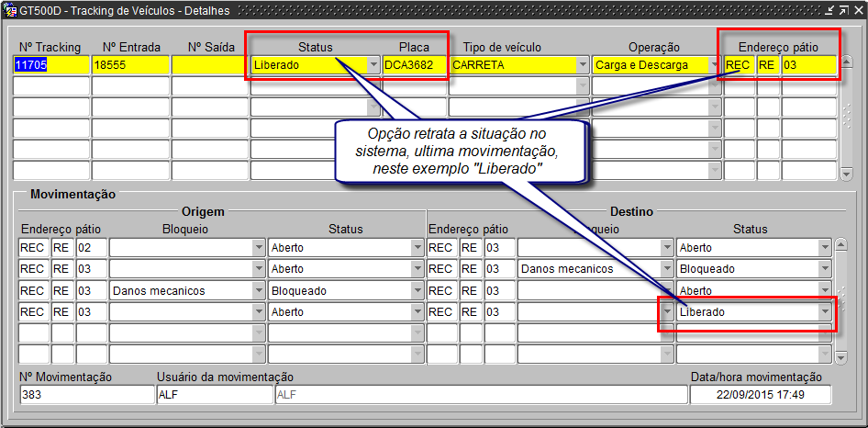This screenshot has height=428, width=868.
Task: Click the Nº Entrada field 18555
Action: 130,65
